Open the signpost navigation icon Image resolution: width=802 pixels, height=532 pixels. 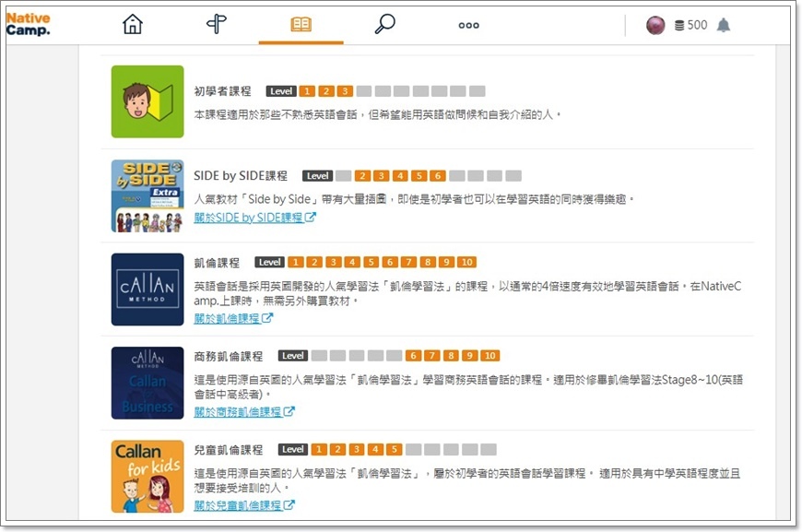217,24
